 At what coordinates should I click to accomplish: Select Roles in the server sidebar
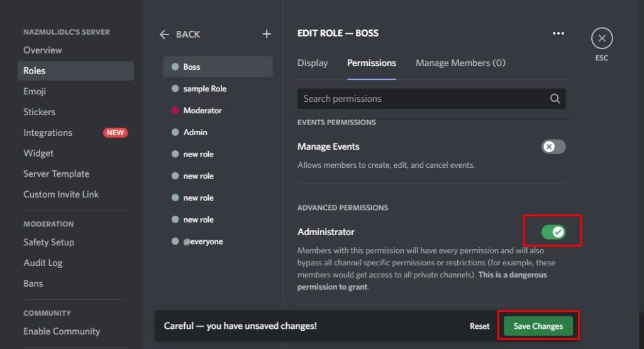(75, 70)
